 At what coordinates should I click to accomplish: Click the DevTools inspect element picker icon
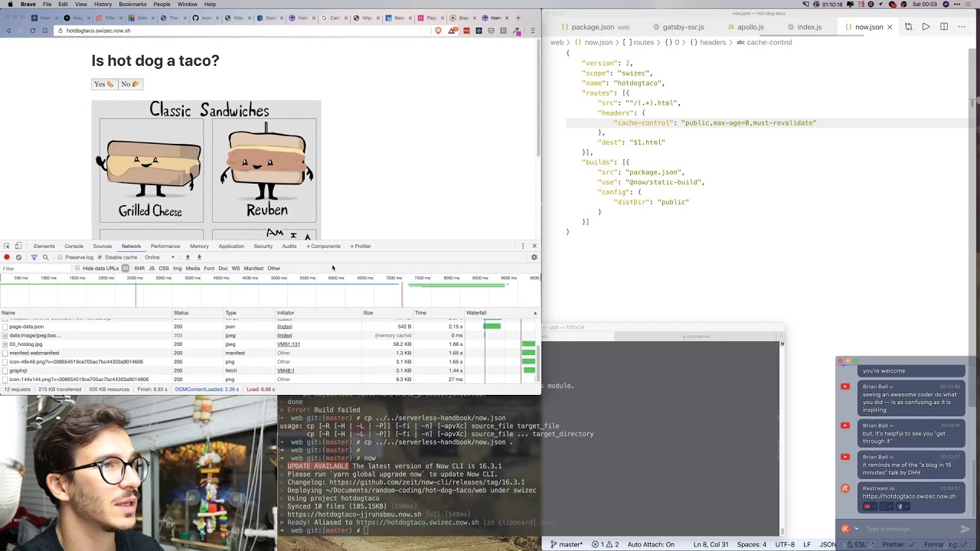click(x=7, y=246)
